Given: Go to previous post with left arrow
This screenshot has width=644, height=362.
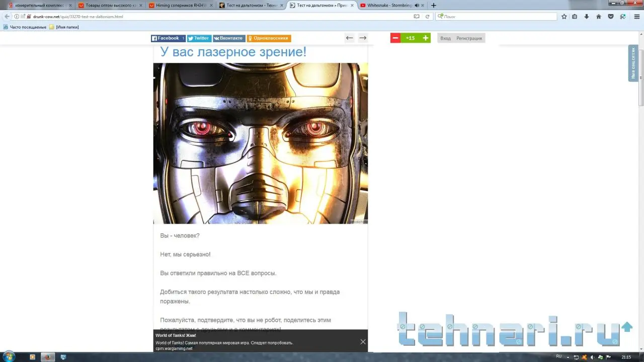Looking at the screenshot, I should click(x=350, y=38).
